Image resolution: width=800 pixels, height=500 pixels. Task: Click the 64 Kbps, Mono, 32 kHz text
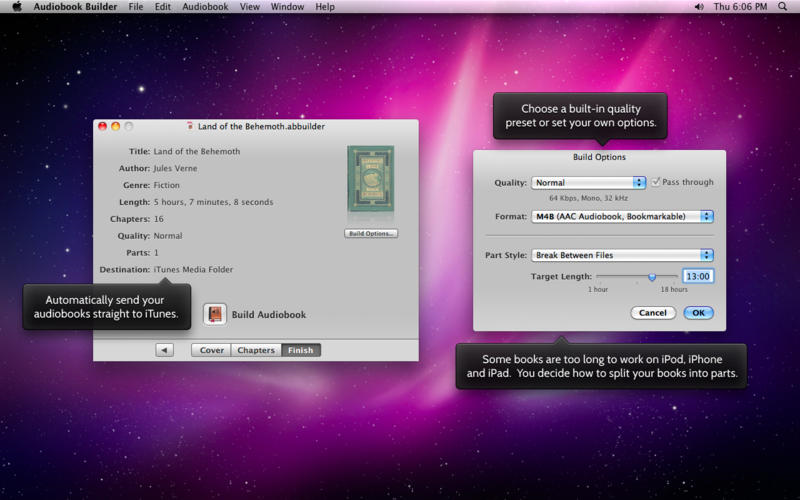pos(588,198)
